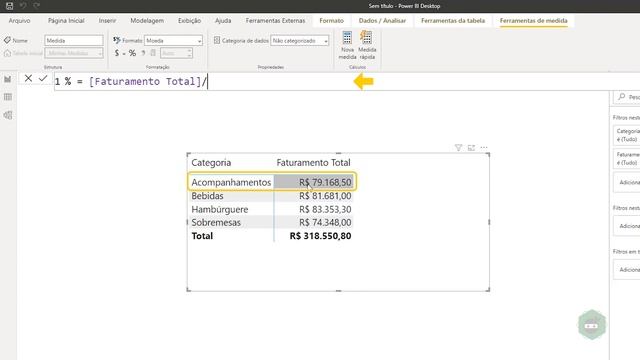Open the Categoria filter card

point(627,135)
